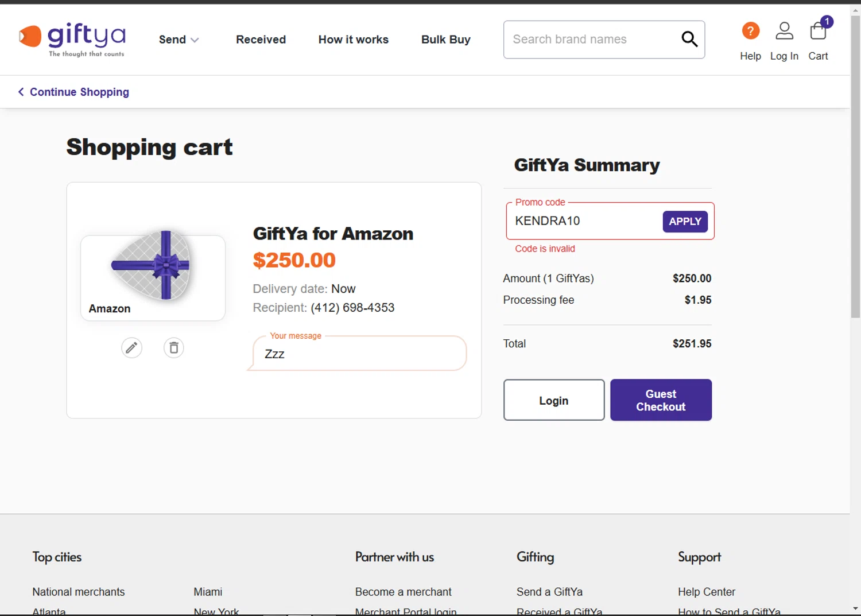Click the 'Code is invalid' error text
Screen dimensions: 861x616
545,249
